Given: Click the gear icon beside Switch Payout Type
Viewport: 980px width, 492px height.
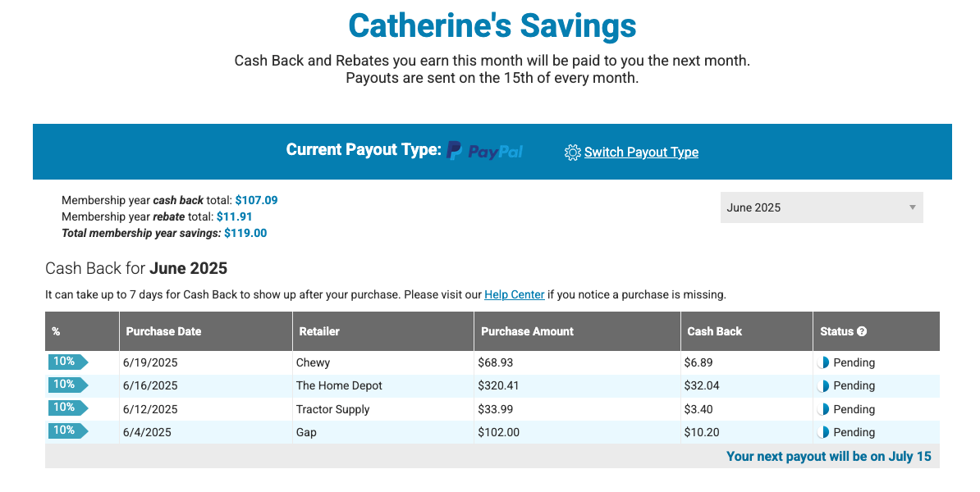Looking at the screenshot, I should pos(572,153).
